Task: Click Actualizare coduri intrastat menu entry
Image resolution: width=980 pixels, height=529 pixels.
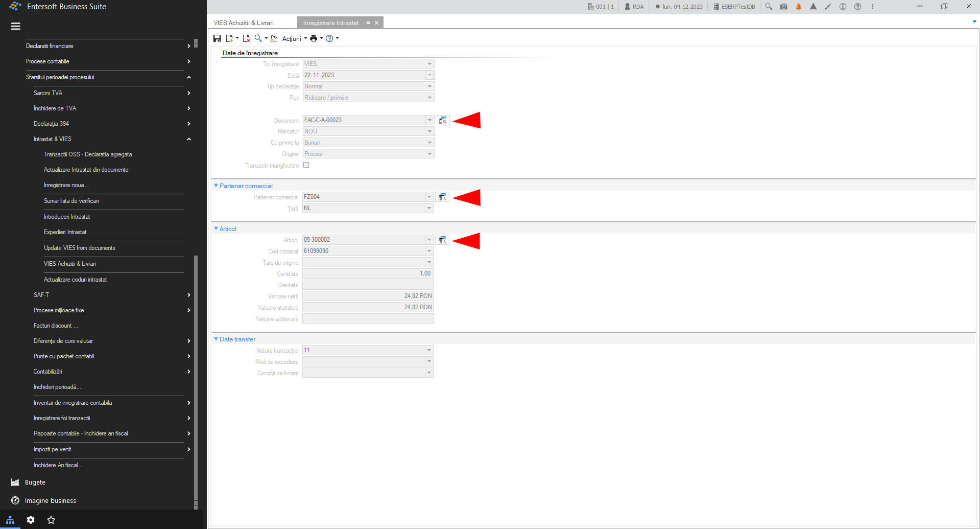Action: tap(76, 280)
